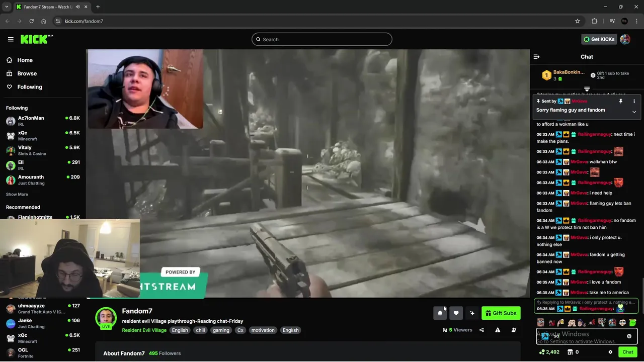This screenshot has width=644, height=362.
Task: Expand following list with Show More
Action: point(17,194)
